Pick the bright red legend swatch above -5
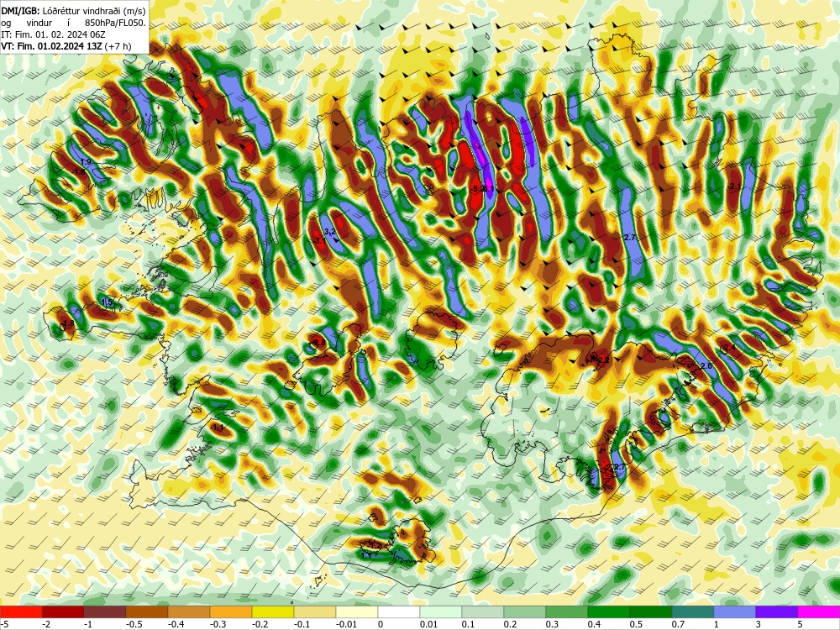Viewport: 840px width, 630px height. tap(21, 612)
